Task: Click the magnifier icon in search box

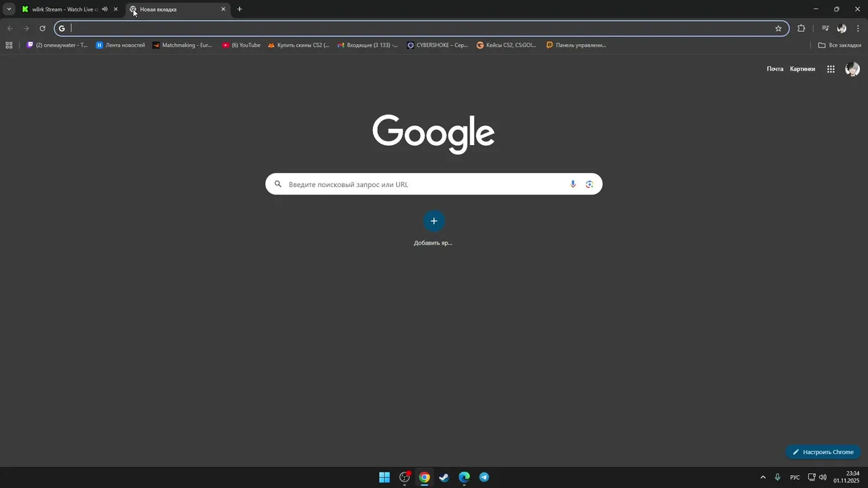Action: [x=277, y=184]
